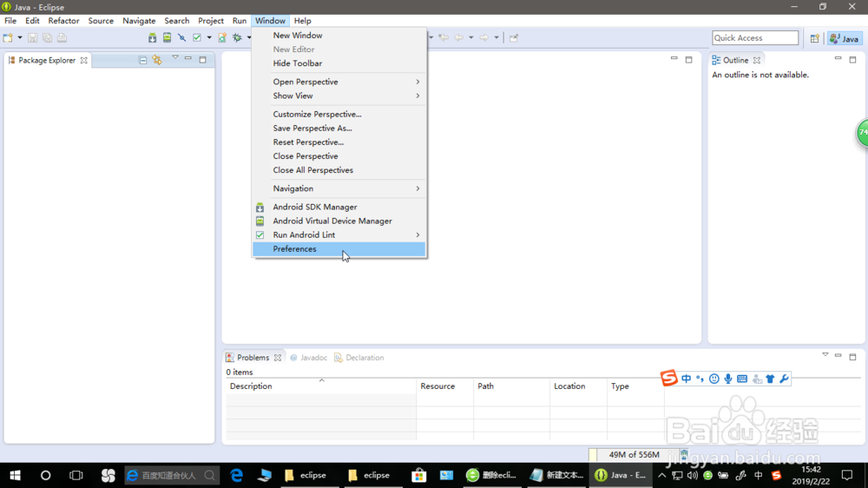Click the Open Perspective icon near Quick Access
The image size is (868, 488).
pos(815,38)
